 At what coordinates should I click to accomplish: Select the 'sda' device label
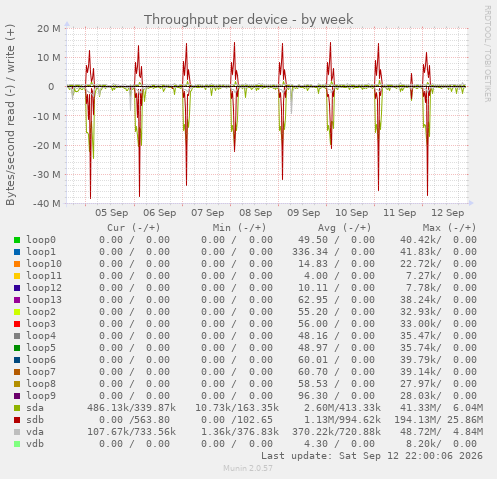click(35, 408)
